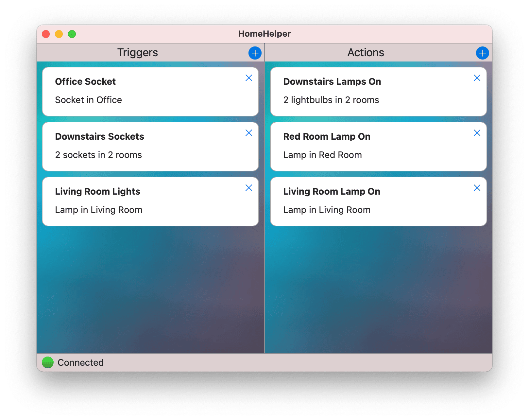Remove the Downstairs Lamps On action

point(477,78)
